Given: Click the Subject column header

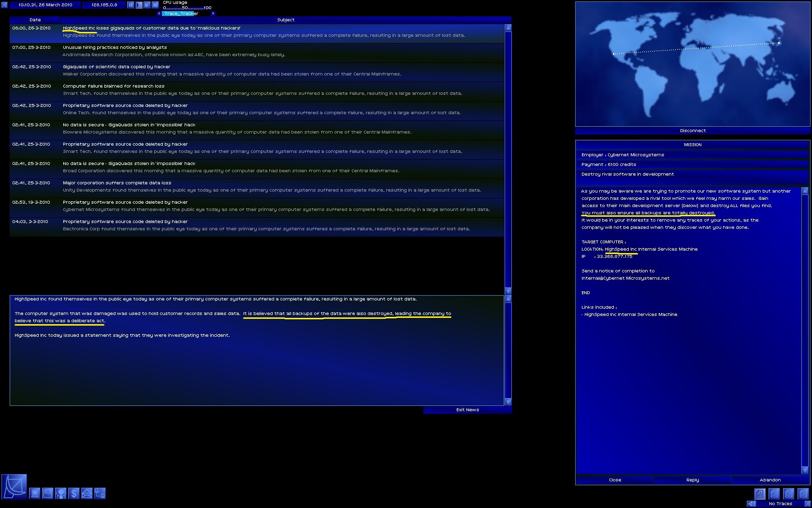Looking at the screenshot, I should pyautogui.click(x=286, y=20).
